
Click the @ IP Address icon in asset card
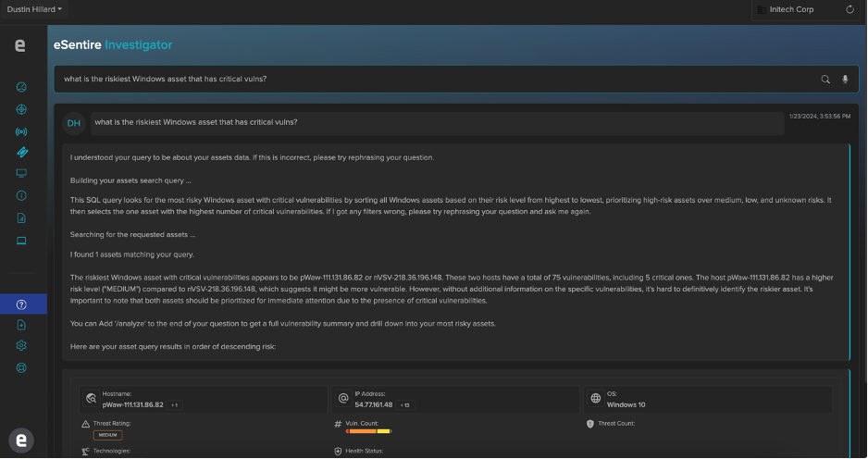point(343,398)
